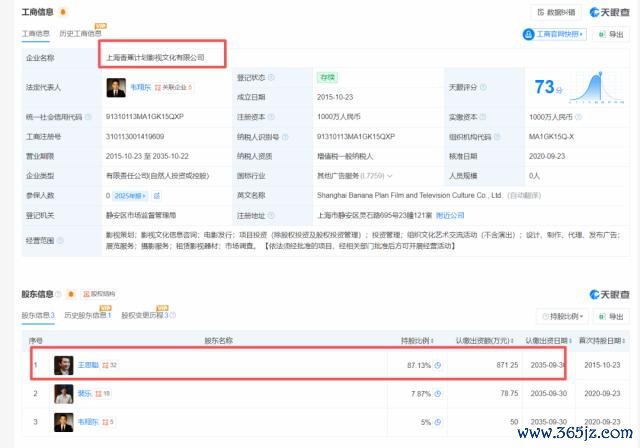Viewport: 640px width, 448px height.
Task: Click the 73分 score value
Action: [x=549, y=87]
